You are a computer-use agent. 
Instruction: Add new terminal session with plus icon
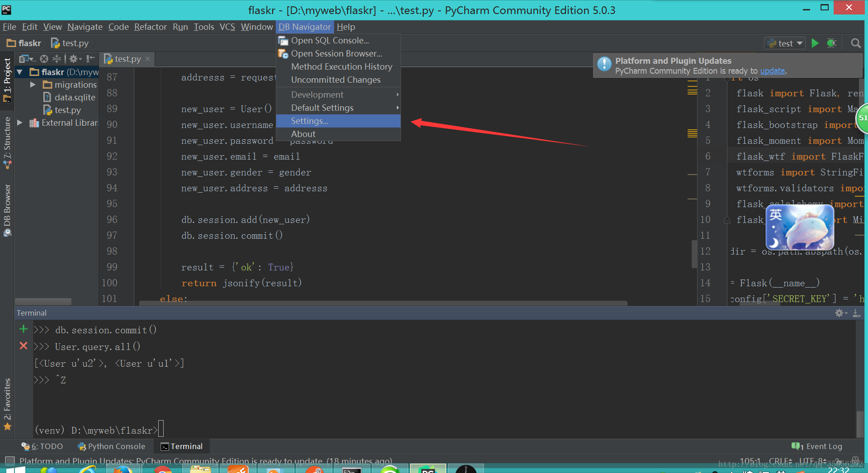pos(24,329)
